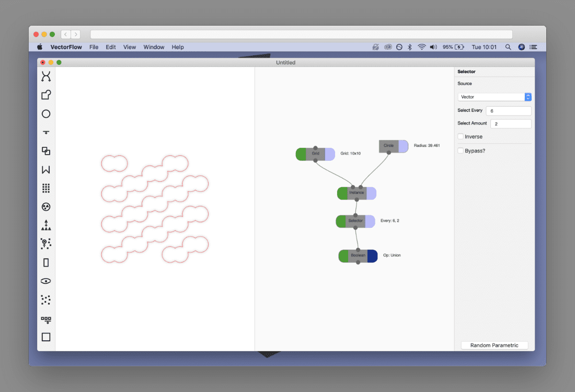Open the Grid tool from the sidebar
The height and width of the screenshot is (392, 575).
[46, 188]
